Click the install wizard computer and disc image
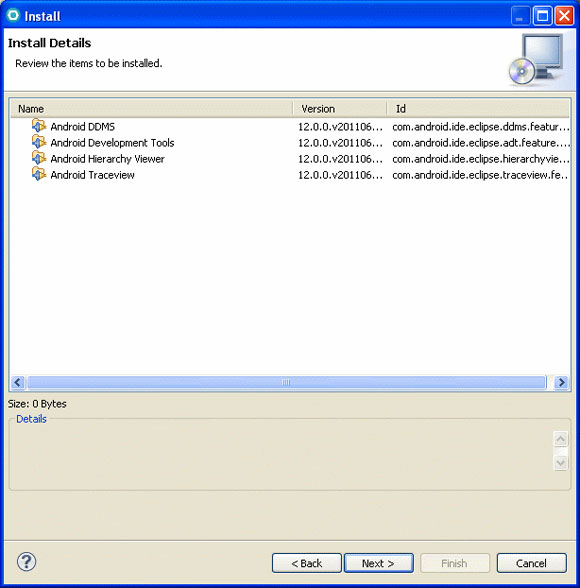580x588 pixels. 537,59
